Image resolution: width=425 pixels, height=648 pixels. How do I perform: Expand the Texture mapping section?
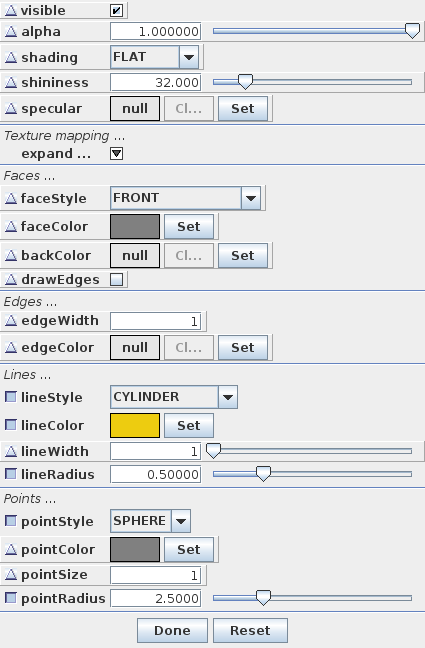pos(117,154)
